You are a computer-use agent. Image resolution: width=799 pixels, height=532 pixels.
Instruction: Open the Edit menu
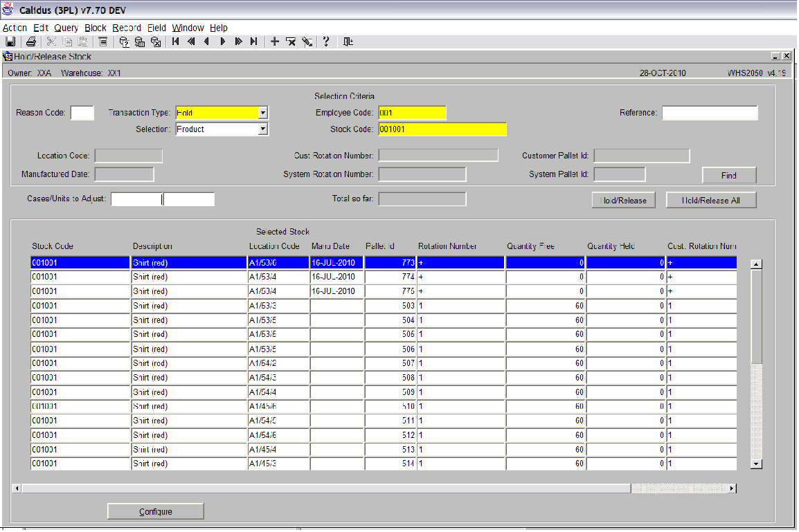point(41,28)
